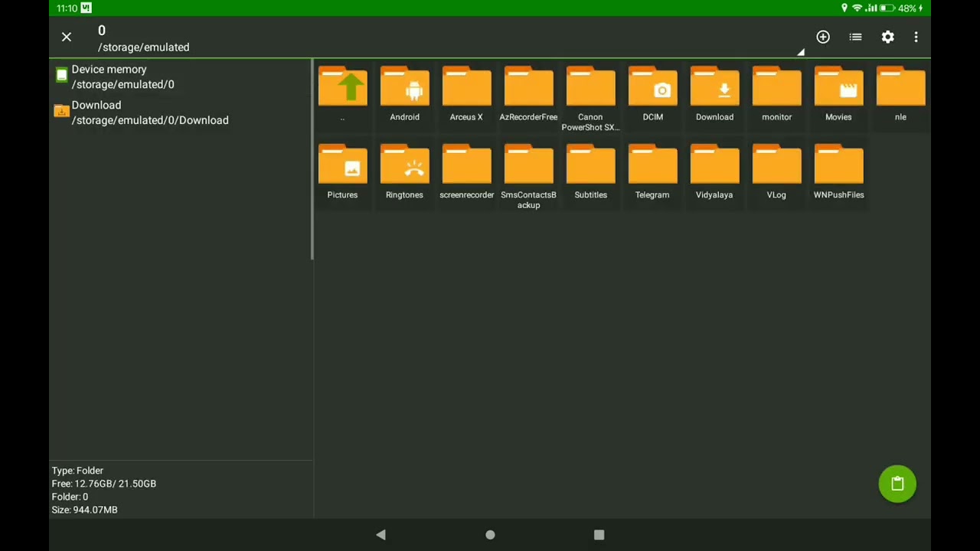The width and height of the screenshot is (980, 551).
Task: Click the Size: 944.07MB text
Action: click(x=84, y=510)
